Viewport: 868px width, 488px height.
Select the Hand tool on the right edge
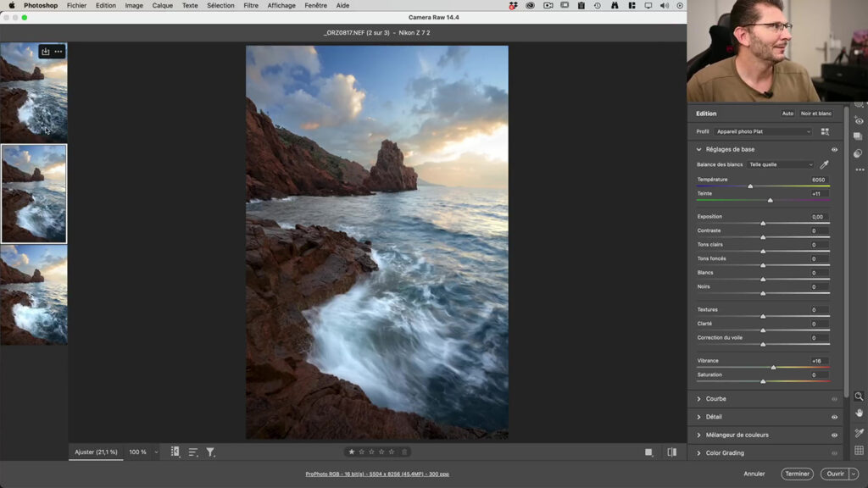coord(858,413)
